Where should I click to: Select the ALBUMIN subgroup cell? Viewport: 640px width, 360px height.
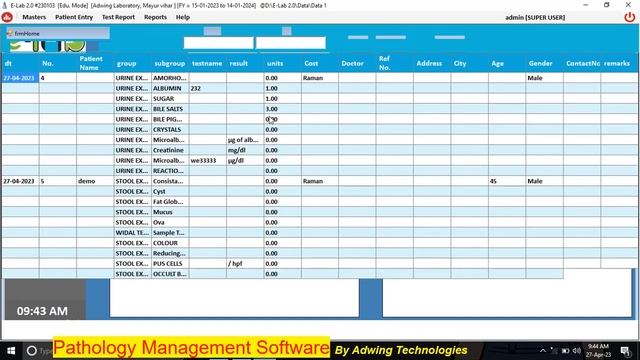tap(170, 88)
